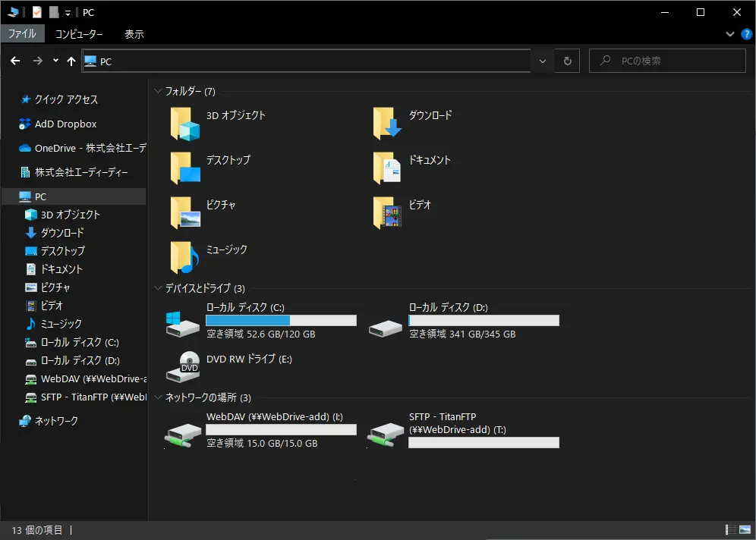Switch to large icons view in status bar
The height and width of the screenshot is (540, 756).
[x=745, y=530]
